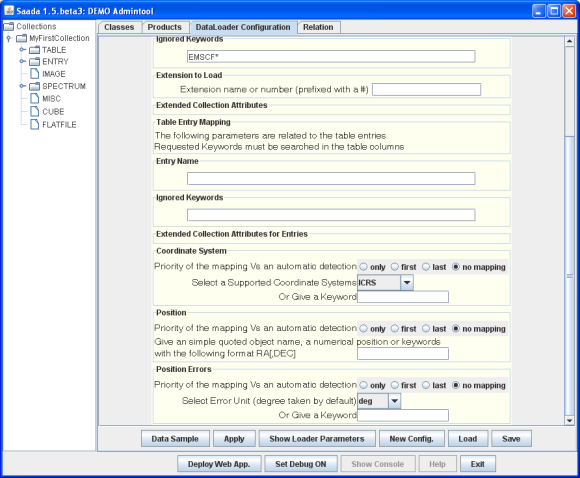Viewport: 580px width, 478px height.
Task: Open the DataLoader Configuration tab
Action: (243, 27)
